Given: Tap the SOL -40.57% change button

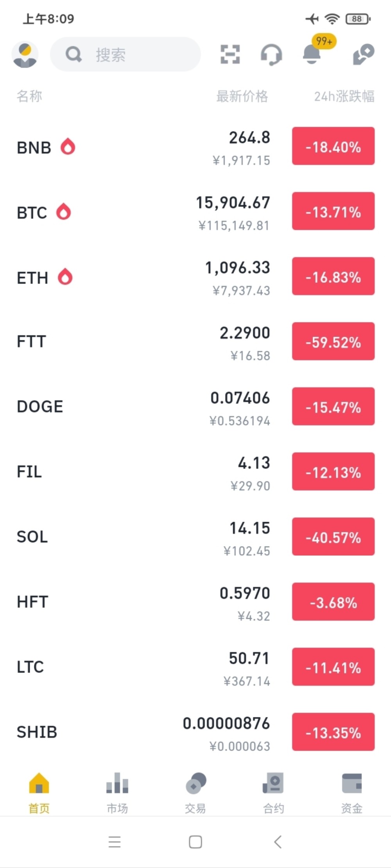Looking at the screenshot, I should tap(333, 537).
